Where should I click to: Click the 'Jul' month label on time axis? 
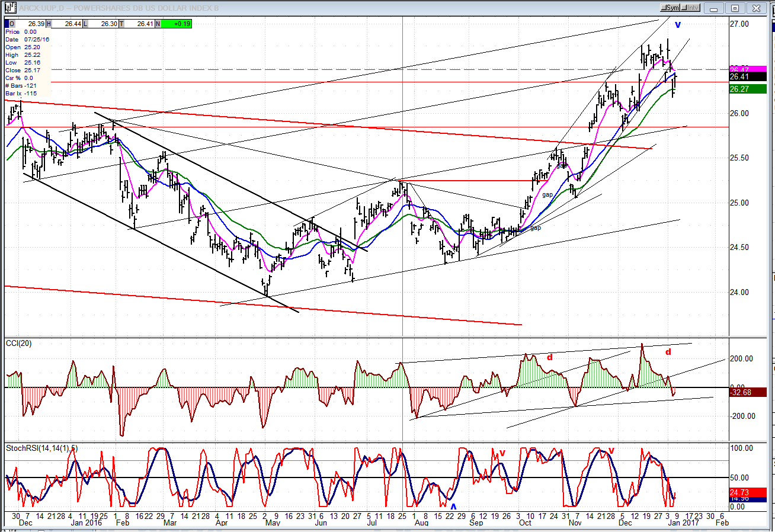pos(372,524)
